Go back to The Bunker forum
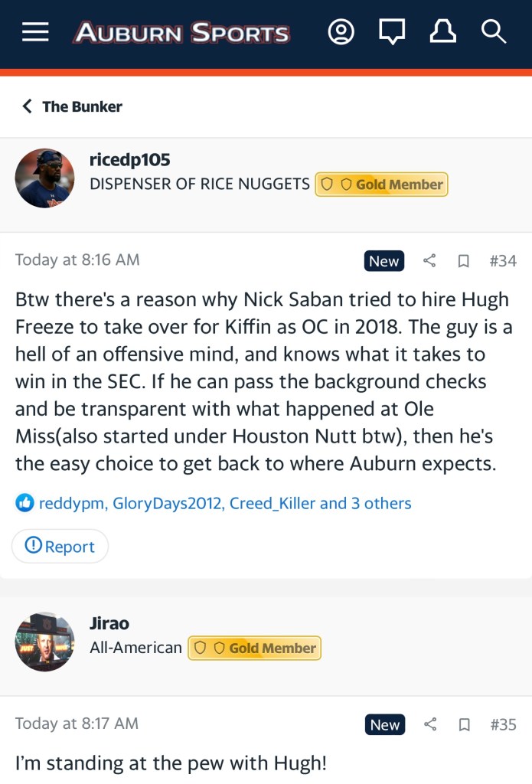Viewport: 532px width, 784px height. click(72, 106)
